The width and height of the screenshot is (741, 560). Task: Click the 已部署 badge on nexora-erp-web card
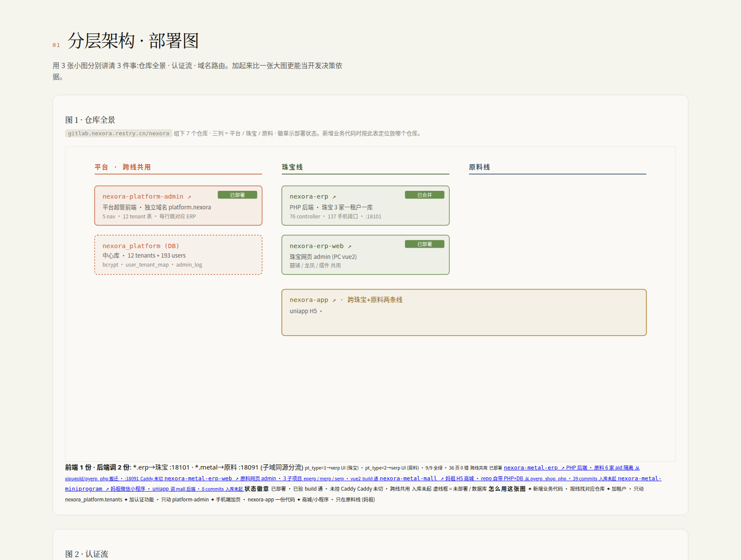(424, 244)
